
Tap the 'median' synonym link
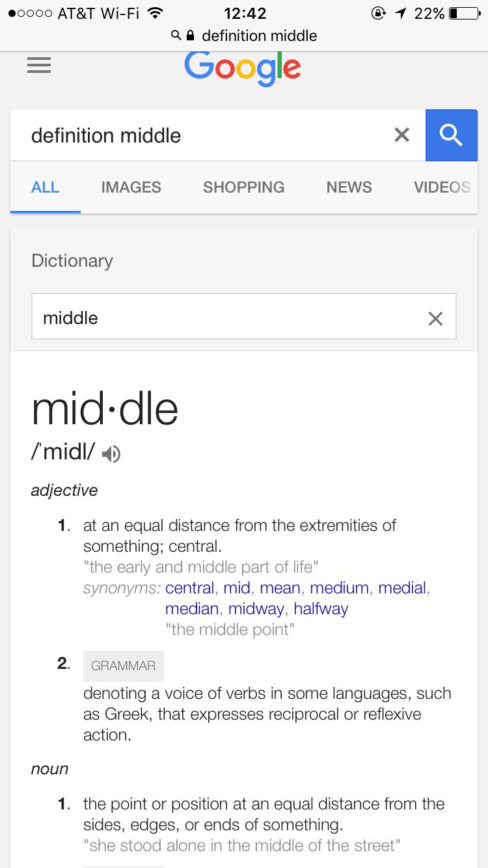191,608
